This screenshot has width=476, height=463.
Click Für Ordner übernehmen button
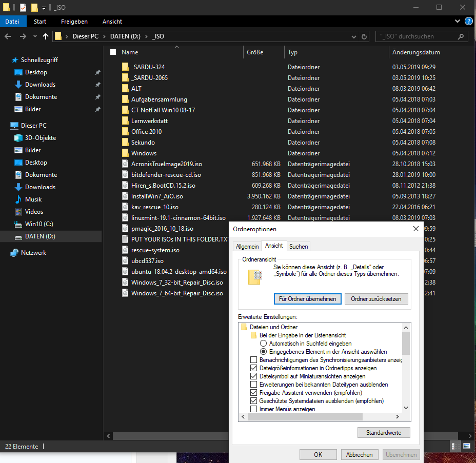pos(308,299)
